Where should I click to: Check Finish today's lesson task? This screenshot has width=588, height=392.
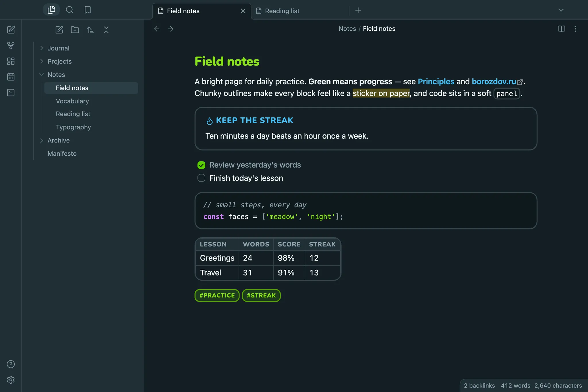click(201, 178)
